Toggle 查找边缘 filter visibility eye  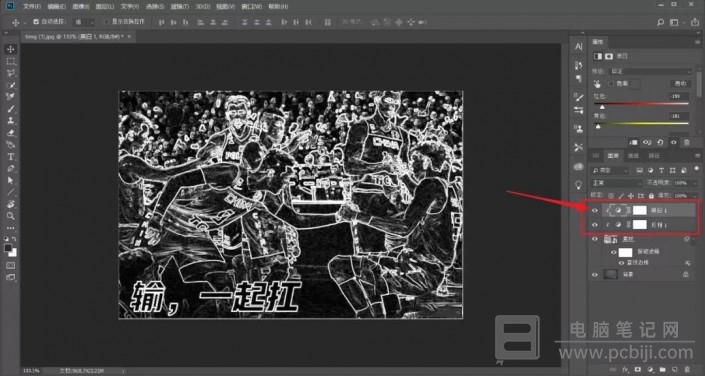coord(622,263)
